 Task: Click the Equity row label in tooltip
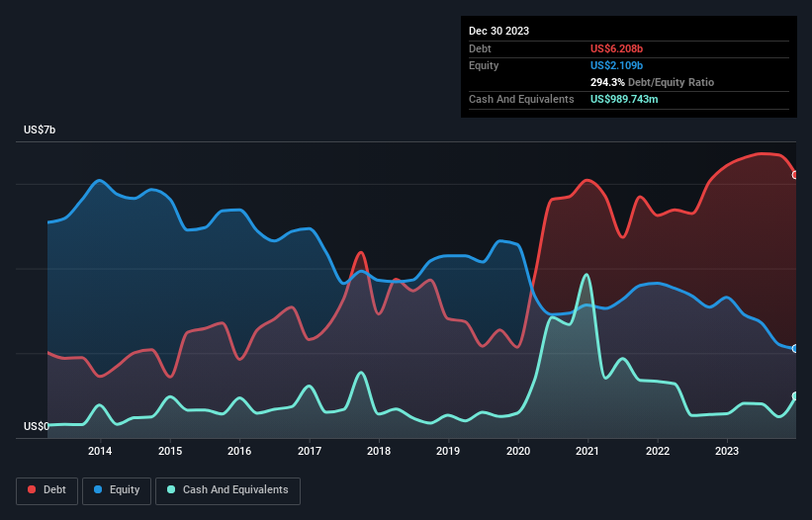click(x=484, y=65)
